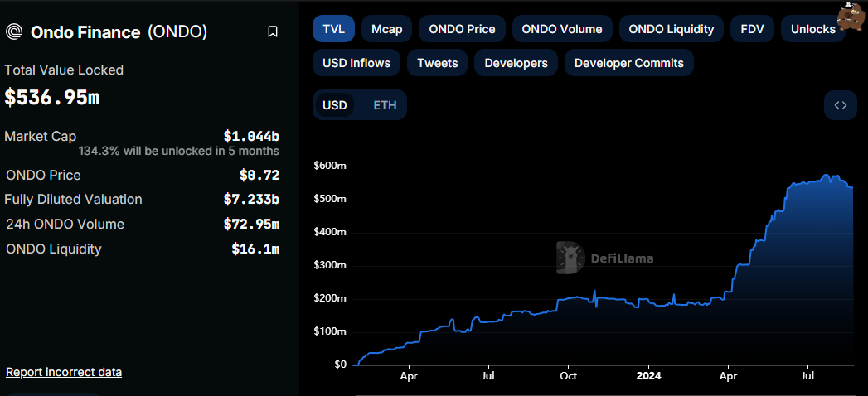Switch chart denomination to USD
This screenshot has width=868, height=396.
[335, 105]
